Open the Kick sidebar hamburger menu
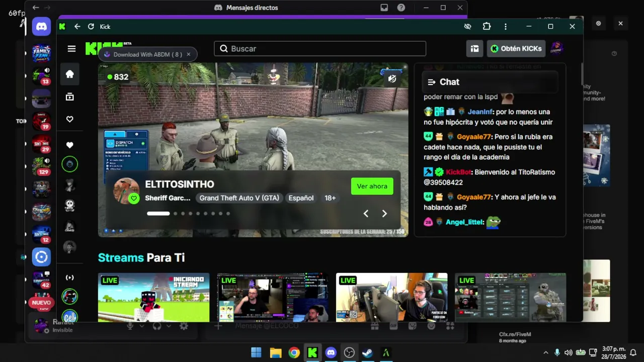 (x=71, y=49)
